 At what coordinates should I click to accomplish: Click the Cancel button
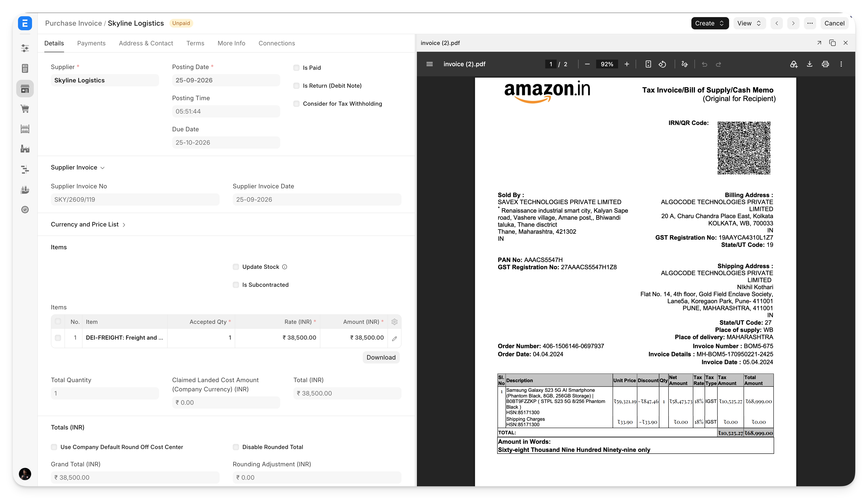pos(834,23)
